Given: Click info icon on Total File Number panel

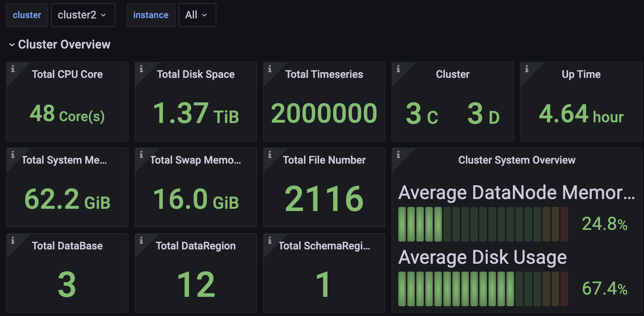Looking at the screenshot, I should click(x=270, y=155).
